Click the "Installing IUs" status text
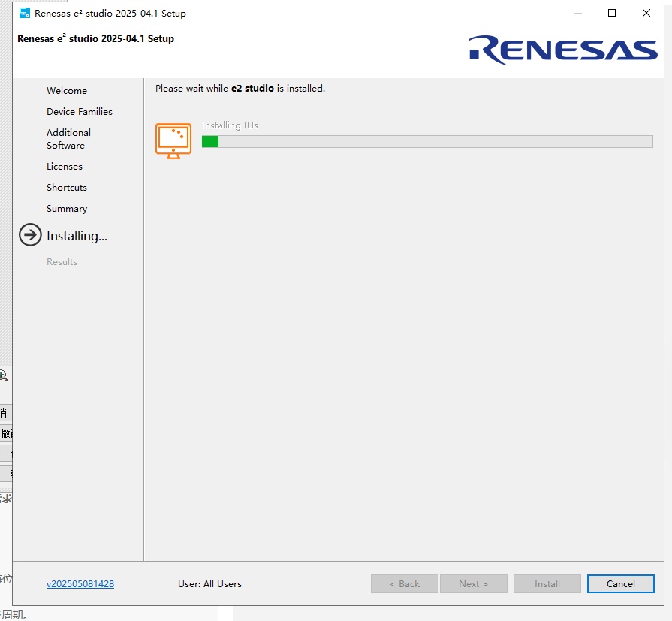This screenshot has width=672, height=621. 230,125
